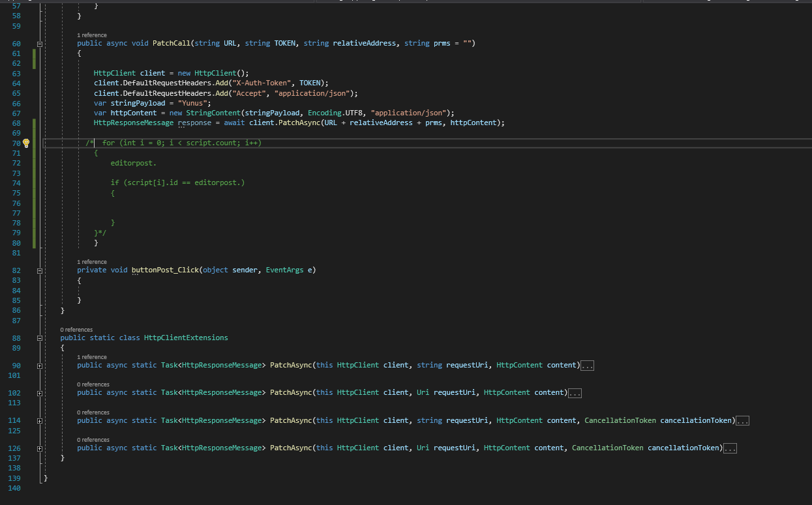The width and height of the screenshot is (812, 505).
Task: Click 'object sender' parameter on line 82
Action: click(x=230, y=270)
